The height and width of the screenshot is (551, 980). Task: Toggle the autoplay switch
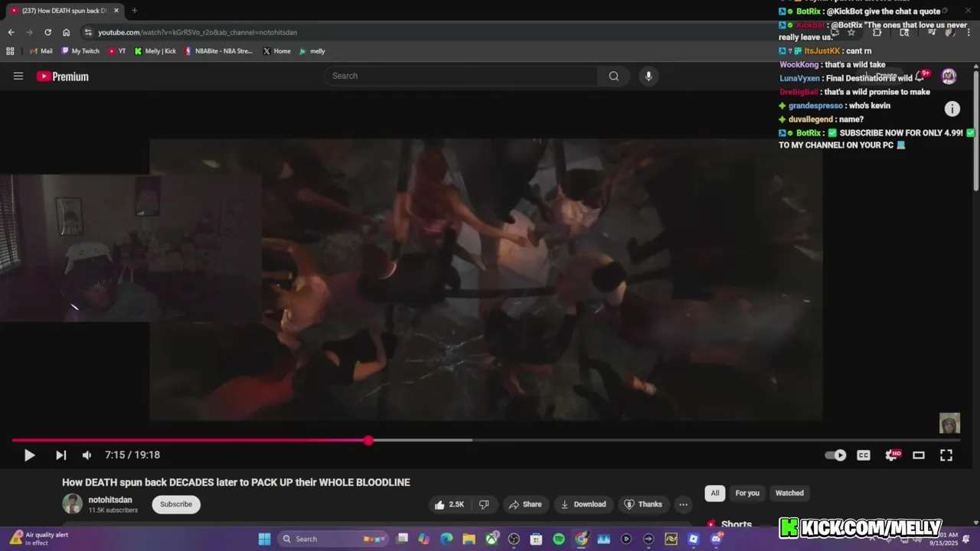(835, 455)
